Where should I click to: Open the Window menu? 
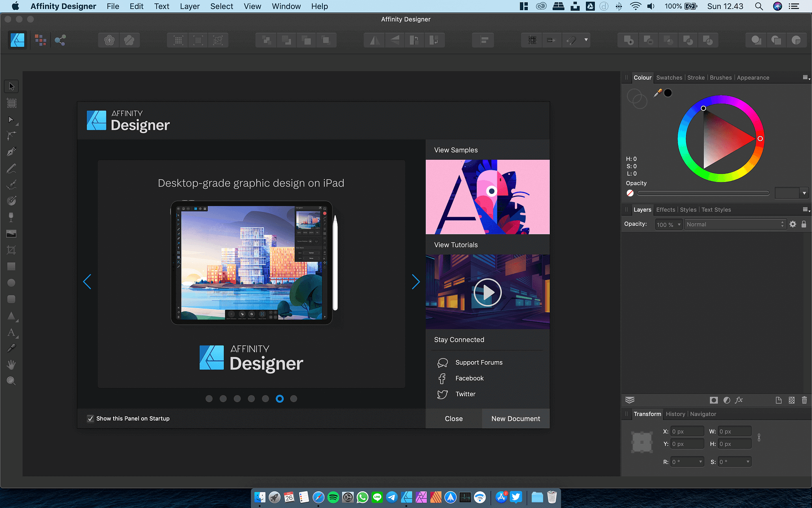click(286, 6)
